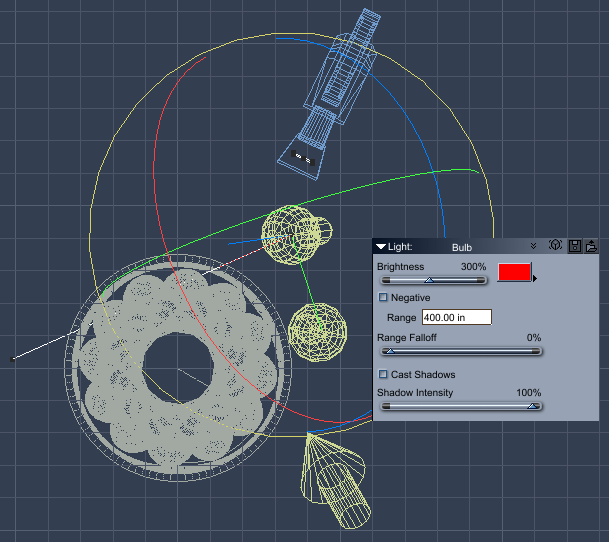
Task: Click the Range input field
Action: pyautogui.click(x=457, y=317)
